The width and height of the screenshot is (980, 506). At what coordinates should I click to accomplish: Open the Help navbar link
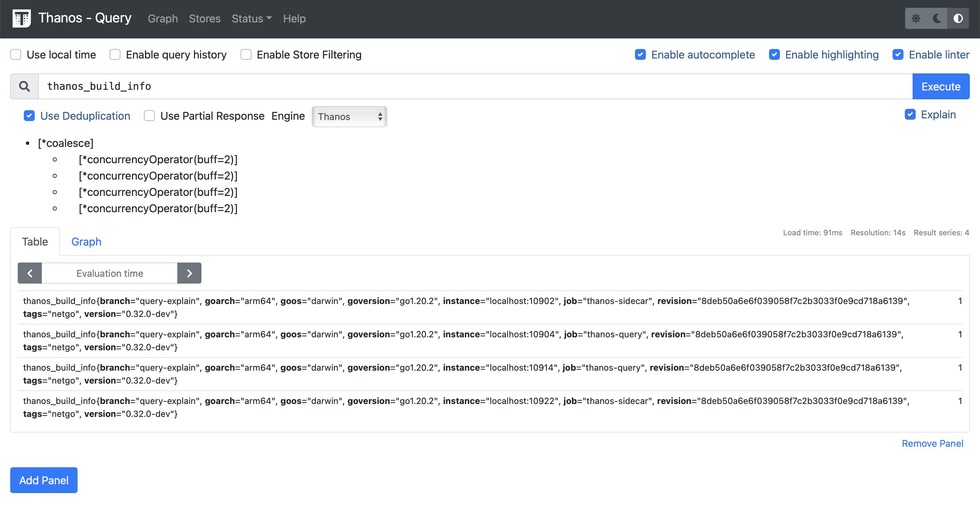point(294,18)
